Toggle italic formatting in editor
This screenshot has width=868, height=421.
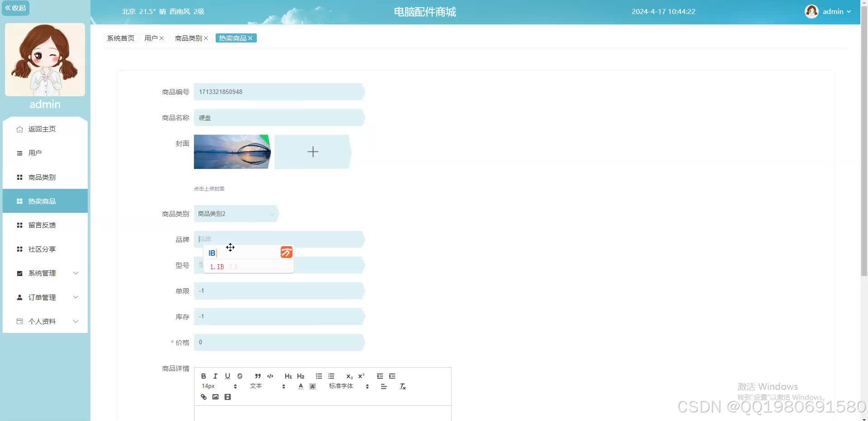(215, 376)
